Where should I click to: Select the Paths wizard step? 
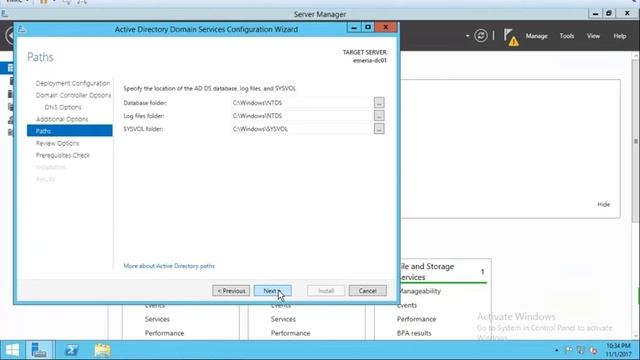coord(69,131)
